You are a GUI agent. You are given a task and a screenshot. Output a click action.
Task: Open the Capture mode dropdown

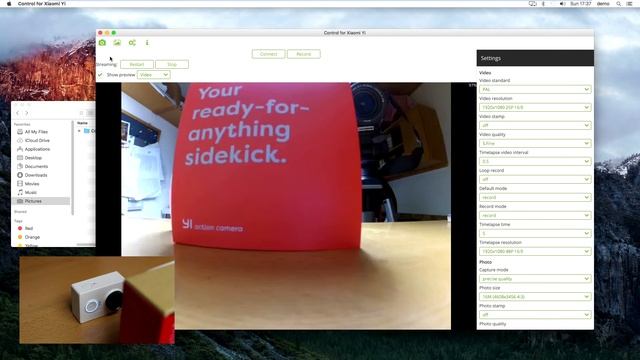pos(535,278)
